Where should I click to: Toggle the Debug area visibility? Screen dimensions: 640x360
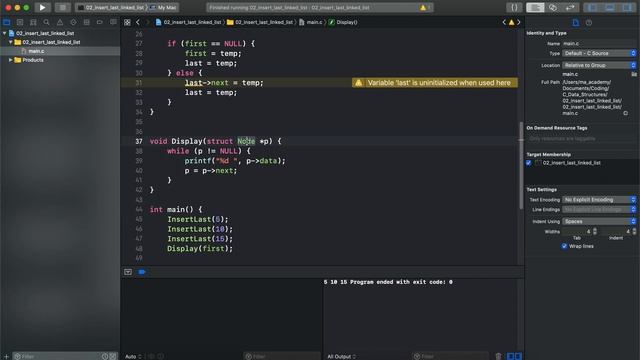pos(609,7)
